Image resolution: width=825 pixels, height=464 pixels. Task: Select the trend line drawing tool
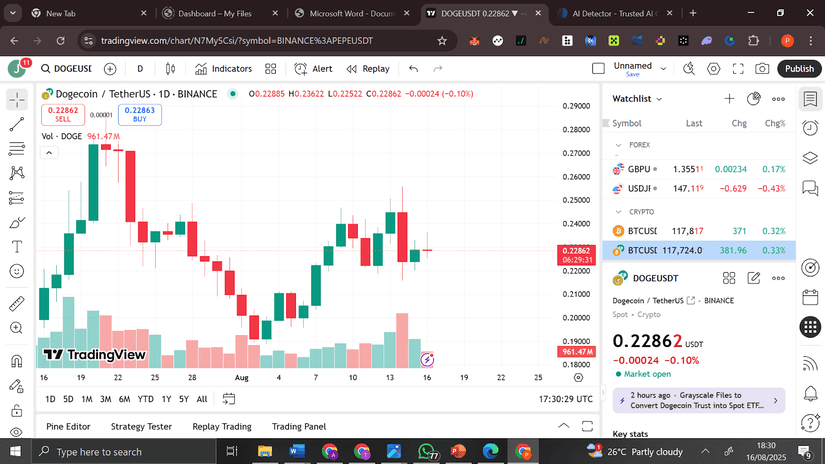pyautogui.click(x=17, y=124)
